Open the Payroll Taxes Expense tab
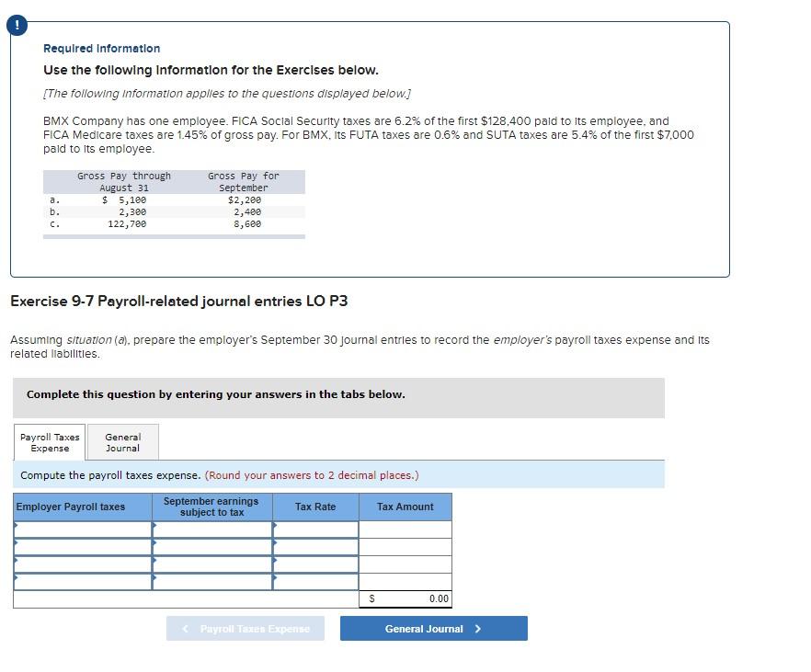 50,442
